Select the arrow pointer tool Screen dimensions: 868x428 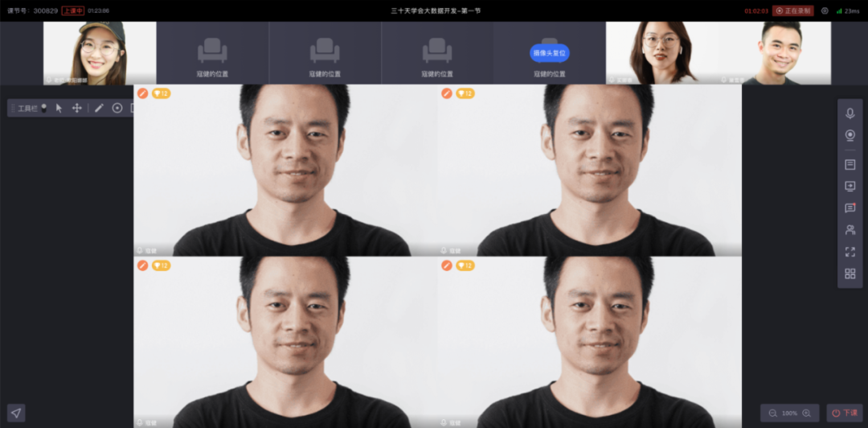coord(59,108)
